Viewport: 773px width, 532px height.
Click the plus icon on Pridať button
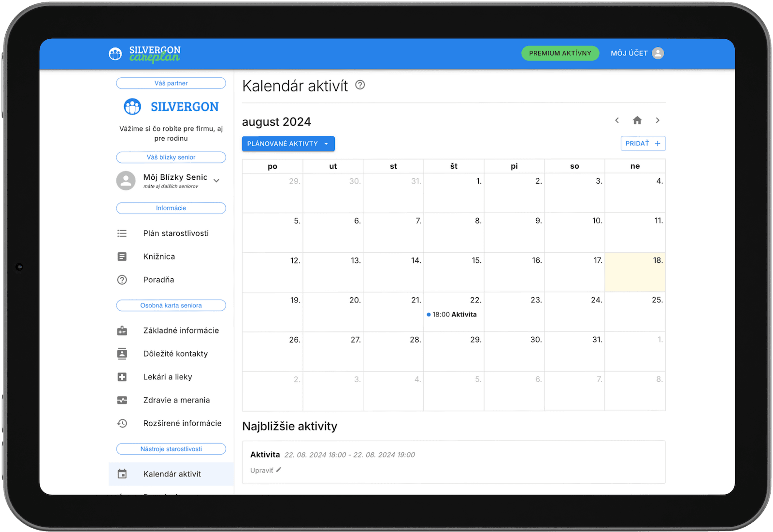coord(657,144)
